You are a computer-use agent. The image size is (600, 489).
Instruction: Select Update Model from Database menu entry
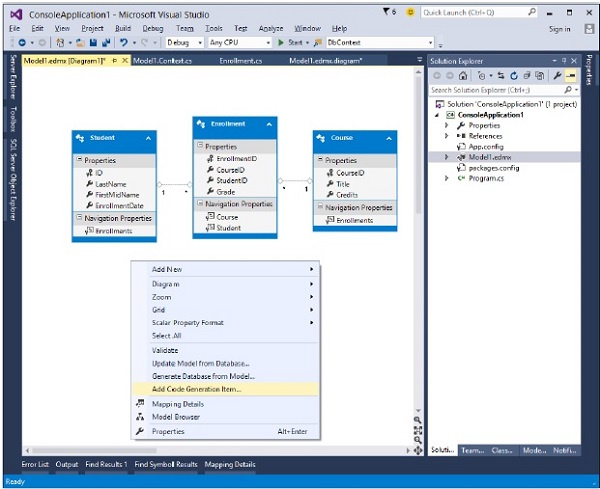click(x=225, y=363)
